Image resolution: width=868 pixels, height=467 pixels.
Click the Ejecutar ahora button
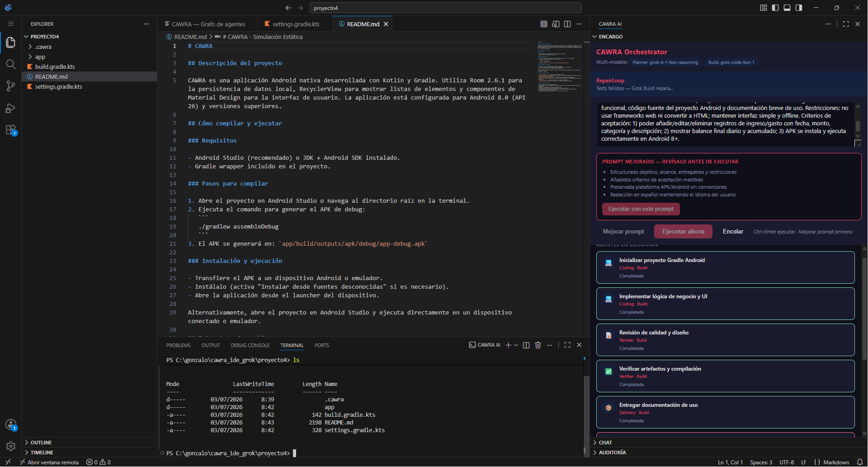pos(683,231)
